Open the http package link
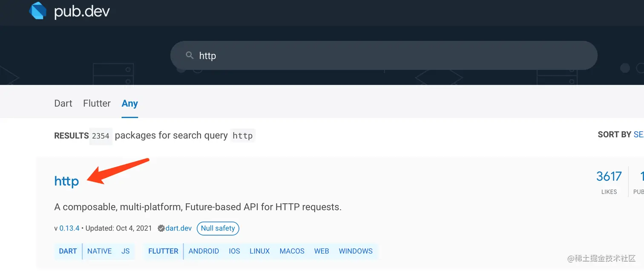644x271 pixels. coord(66,181)
